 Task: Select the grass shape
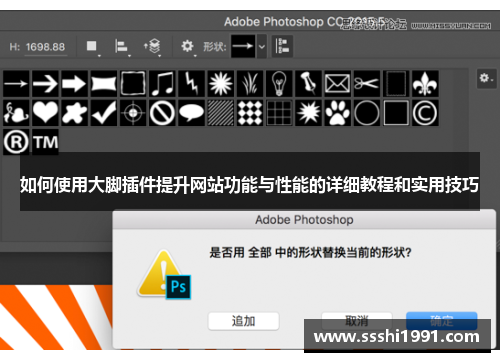pos(250,84)
